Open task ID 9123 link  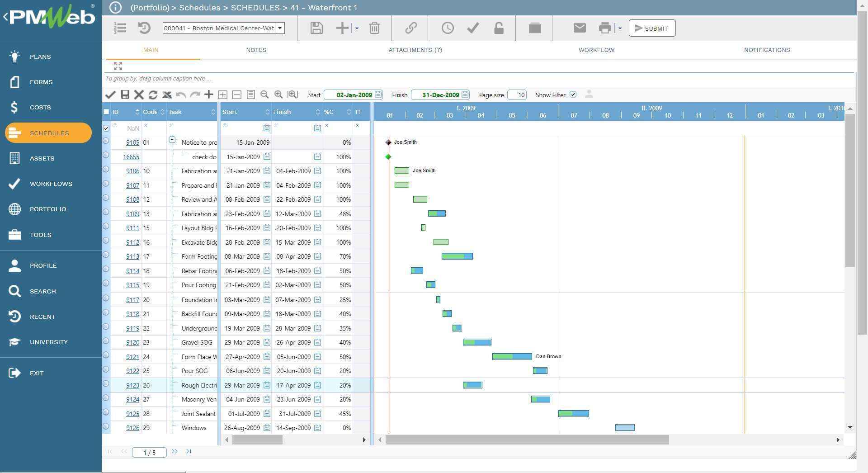coord(132,385)
